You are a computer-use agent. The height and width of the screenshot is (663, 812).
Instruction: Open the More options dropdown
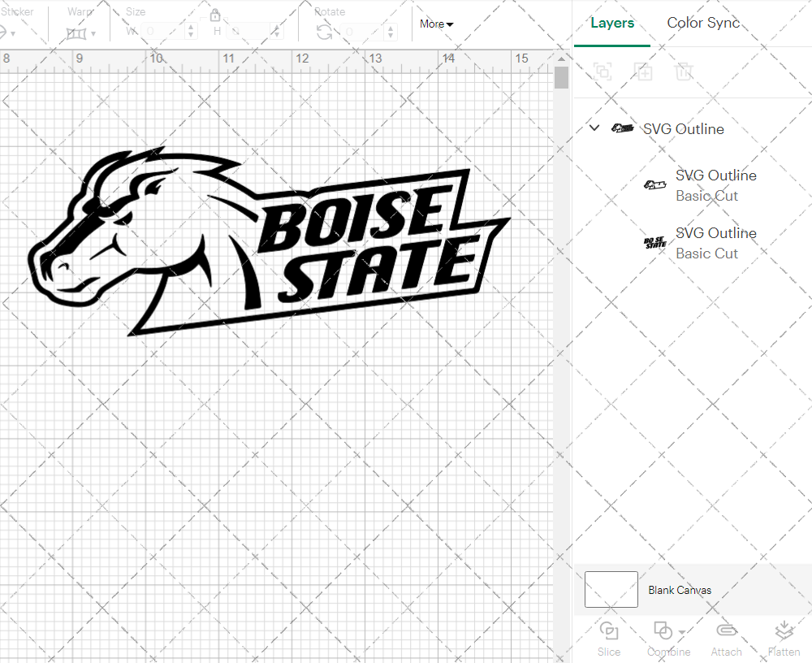click(x=436, y=24)
